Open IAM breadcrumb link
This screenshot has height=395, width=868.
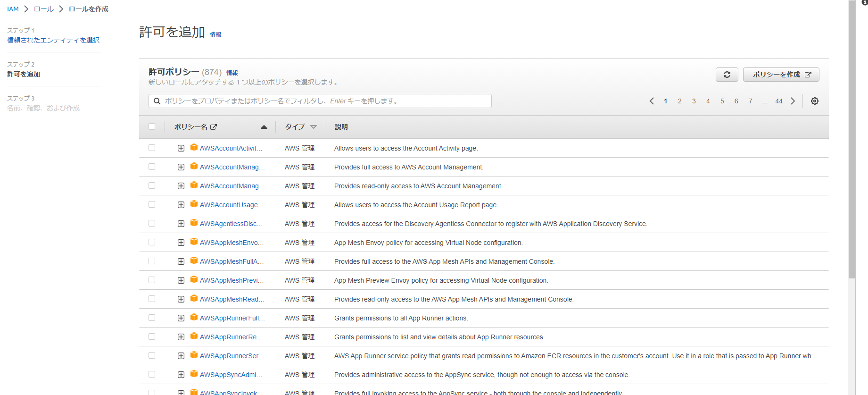click(13, 9)
